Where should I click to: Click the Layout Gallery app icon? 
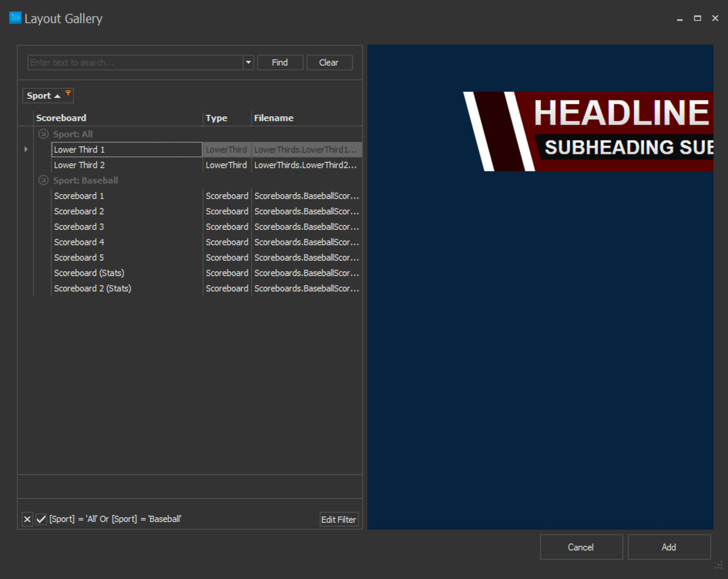pyautogui.click(x=15, y=18)
